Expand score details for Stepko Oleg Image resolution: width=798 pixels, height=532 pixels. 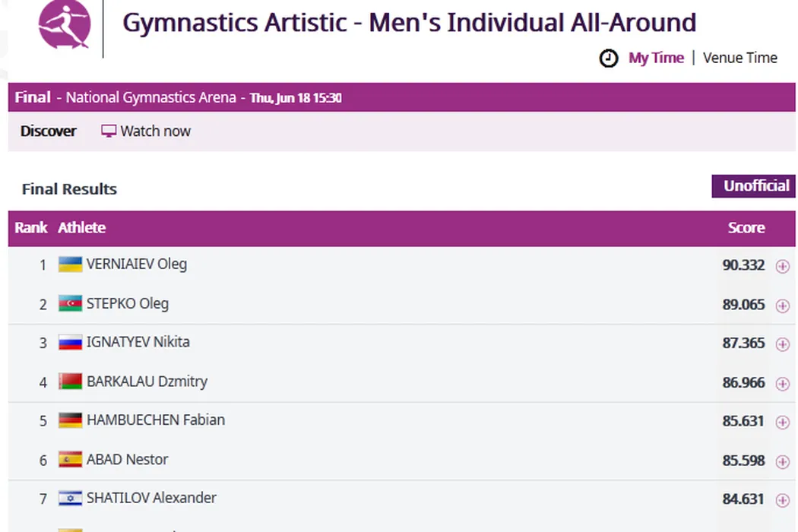click(x=782, y=306)
